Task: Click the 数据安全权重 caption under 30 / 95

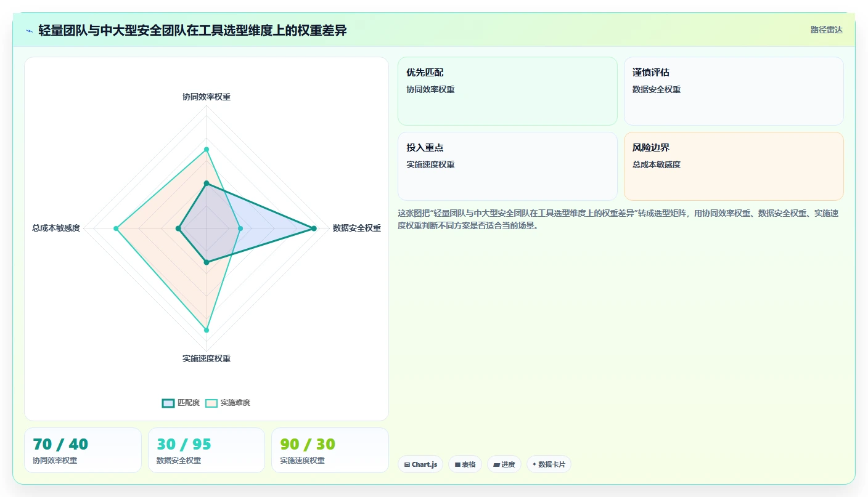Action: pos(179,460)
